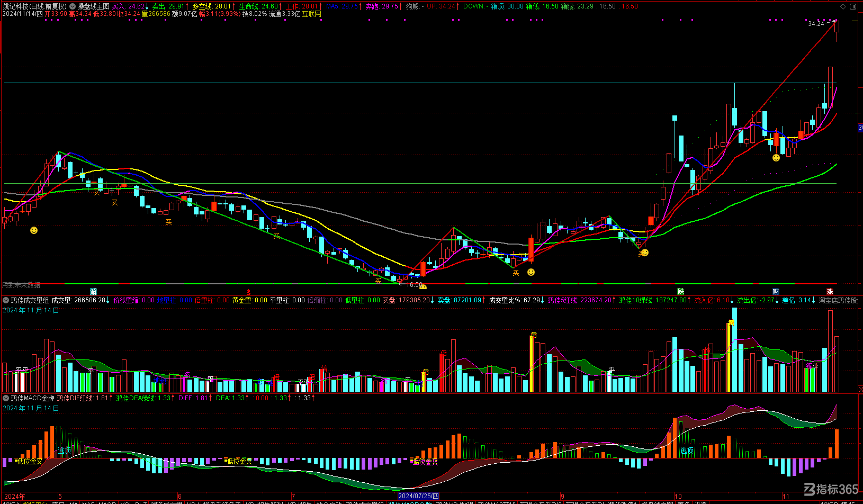Click the 解 marker on the bottom strip

pos(94,292)
